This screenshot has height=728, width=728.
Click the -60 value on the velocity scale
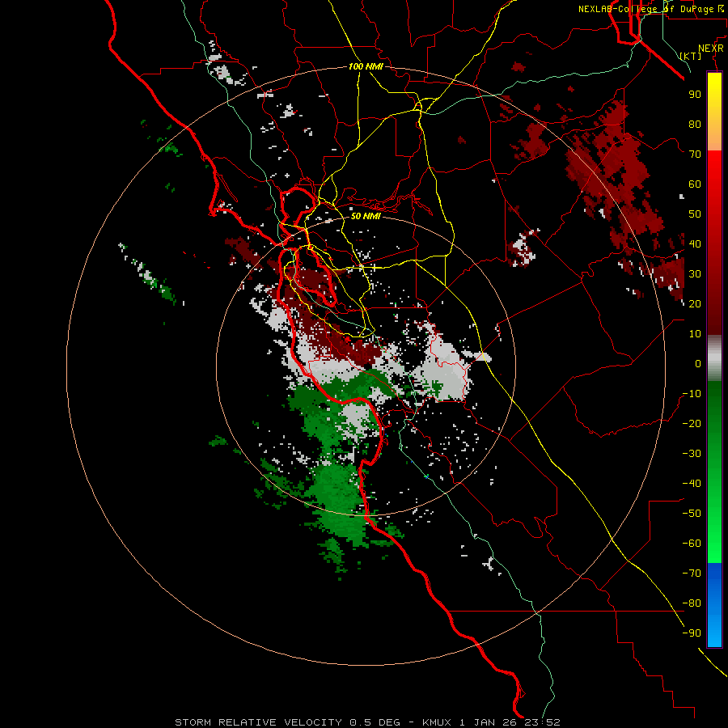(x=692, y=544)
